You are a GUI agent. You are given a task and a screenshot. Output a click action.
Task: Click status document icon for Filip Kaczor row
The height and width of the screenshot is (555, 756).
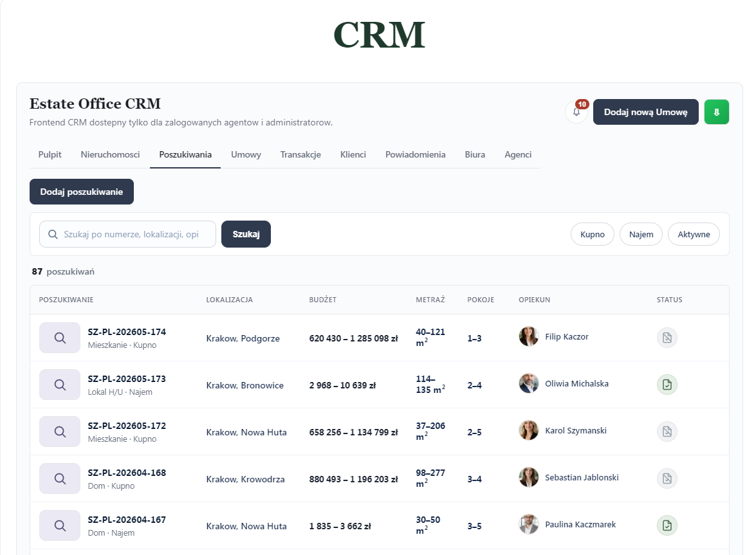click(x=667, y=338)
